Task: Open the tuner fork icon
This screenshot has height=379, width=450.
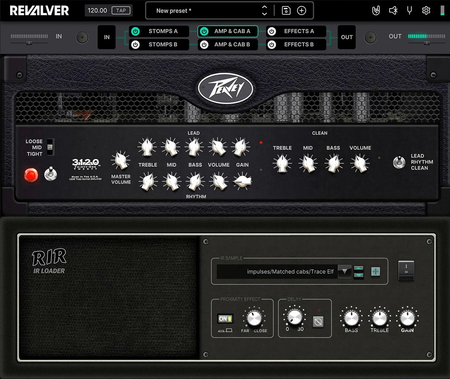Action: click(409, 11)
